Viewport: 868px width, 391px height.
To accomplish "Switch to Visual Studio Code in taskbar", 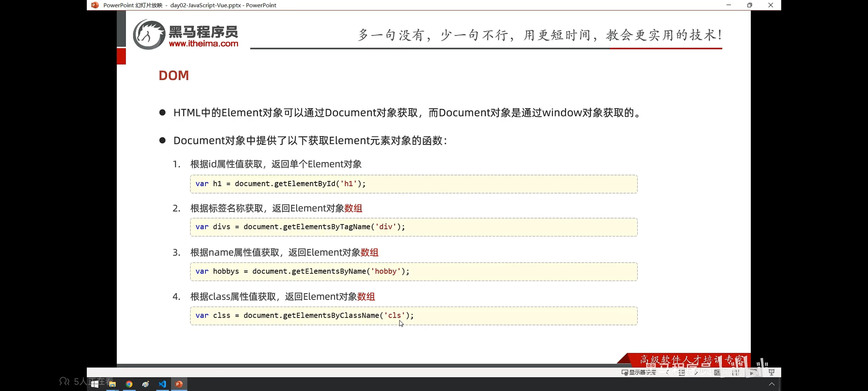I will 162,384.
